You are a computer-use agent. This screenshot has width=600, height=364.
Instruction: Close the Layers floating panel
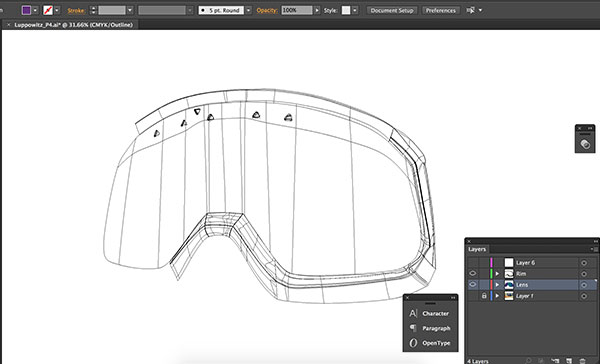[469, 242]
